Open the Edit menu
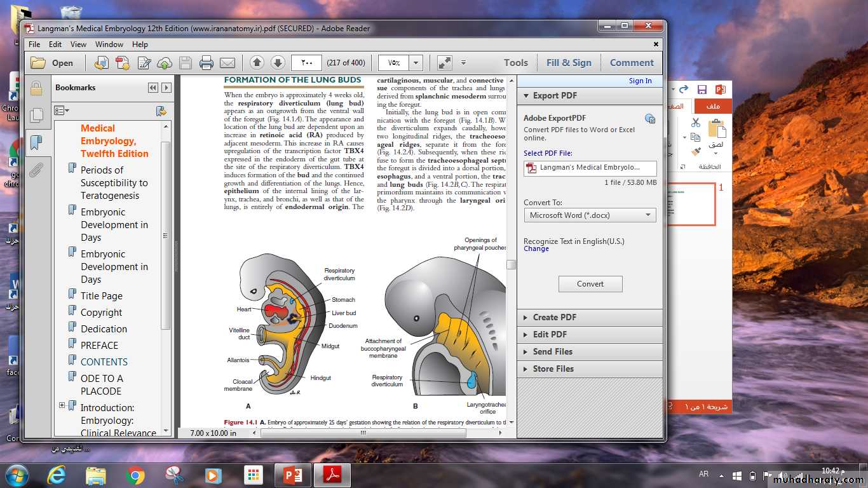Viewport: 868px width, 488px height. click(x=55, y=44)
